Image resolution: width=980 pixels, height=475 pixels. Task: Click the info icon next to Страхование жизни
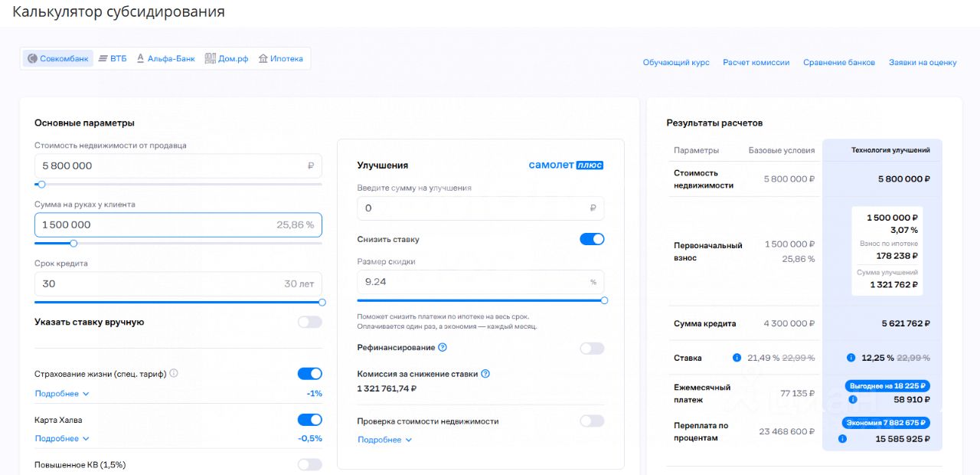pyautogui.click(x=174, y=374)
